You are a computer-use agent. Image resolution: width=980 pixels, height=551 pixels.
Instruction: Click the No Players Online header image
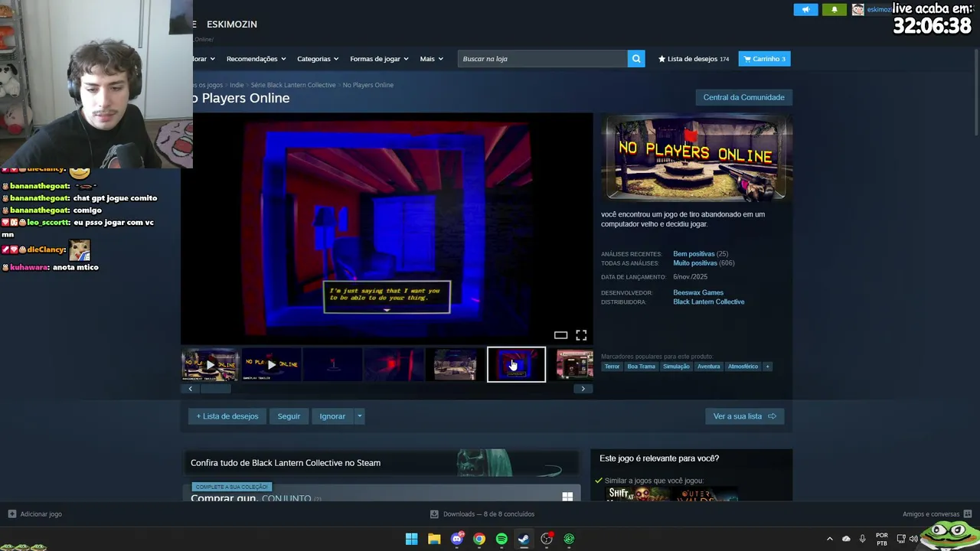[x=697, y=158]
